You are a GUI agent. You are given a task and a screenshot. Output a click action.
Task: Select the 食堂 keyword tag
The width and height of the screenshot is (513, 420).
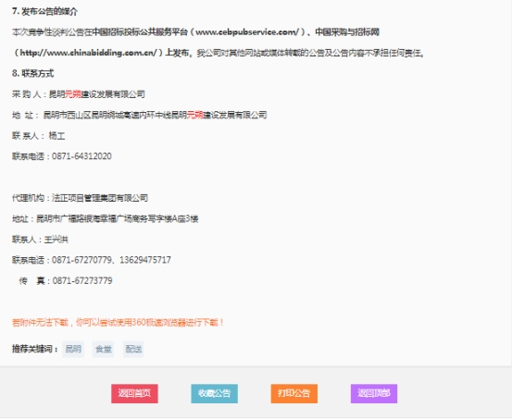coord(103,349)
